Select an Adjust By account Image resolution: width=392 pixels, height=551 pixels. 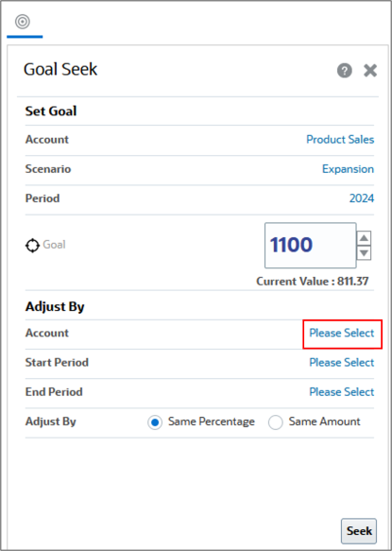[342, 333]
